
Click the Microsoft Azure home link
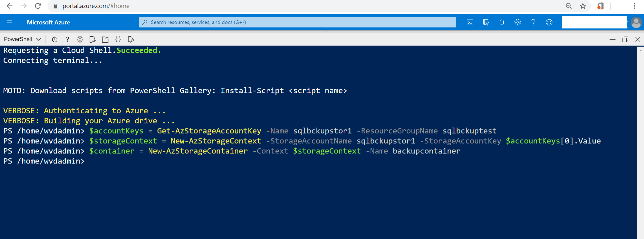tap(48, 22)
